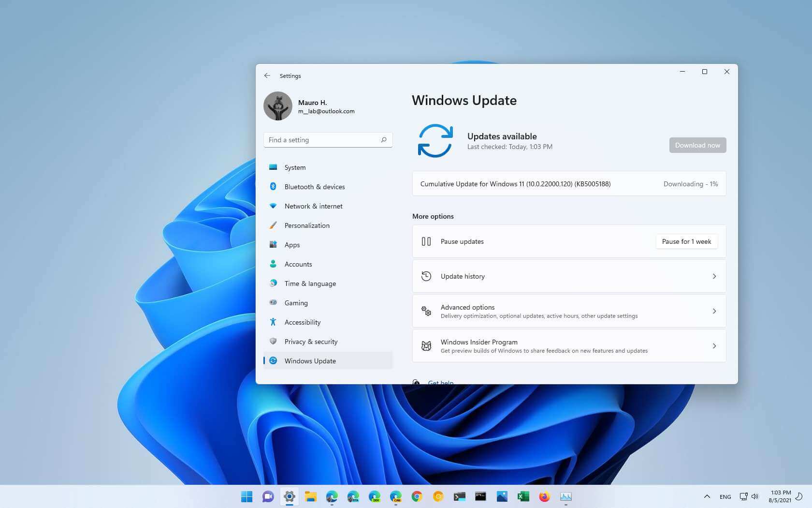812x508 pixels.
Task: Click the Pause updates icon
Action: [x=426, y=241]
